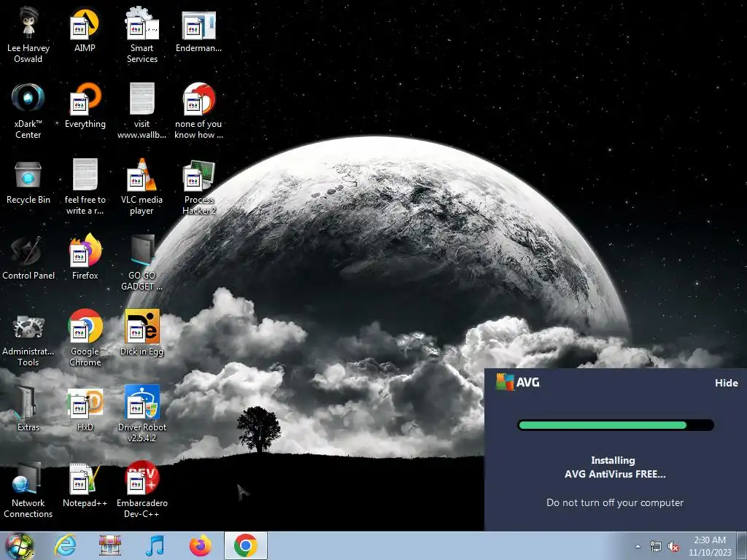Image resolution: width=747 pixels, height=560 pixels.
Task: Select the Notepad++ desktop shortcut
Action: point(85,485)
